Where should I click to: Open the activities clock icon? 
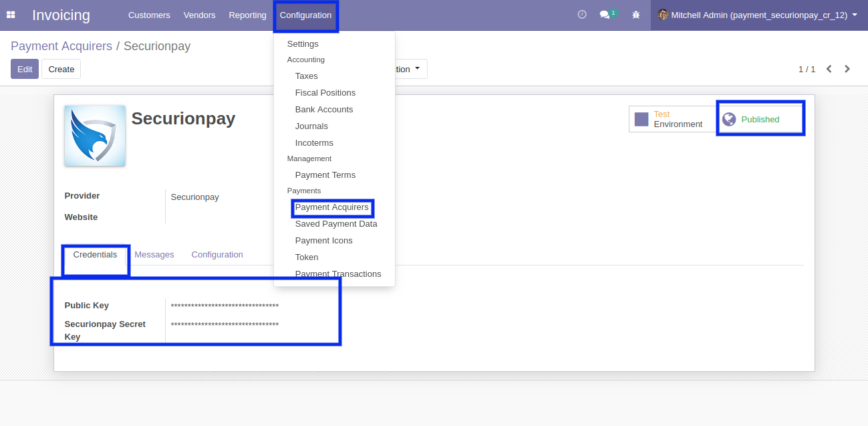coord(582,14)
